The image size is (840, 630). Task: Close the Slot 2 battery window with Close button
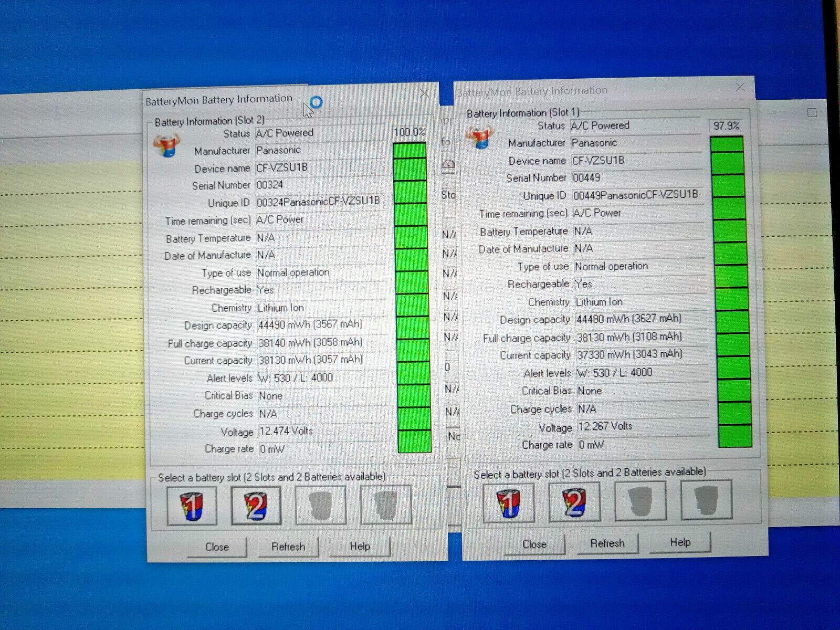coord(217,547)
